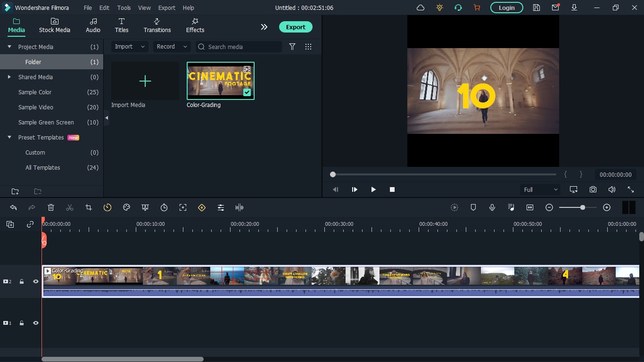Open the Color Palette correction tool
The height and width of the screenshot is (362, 644).
pyautogui.click(x=126, y=207)
